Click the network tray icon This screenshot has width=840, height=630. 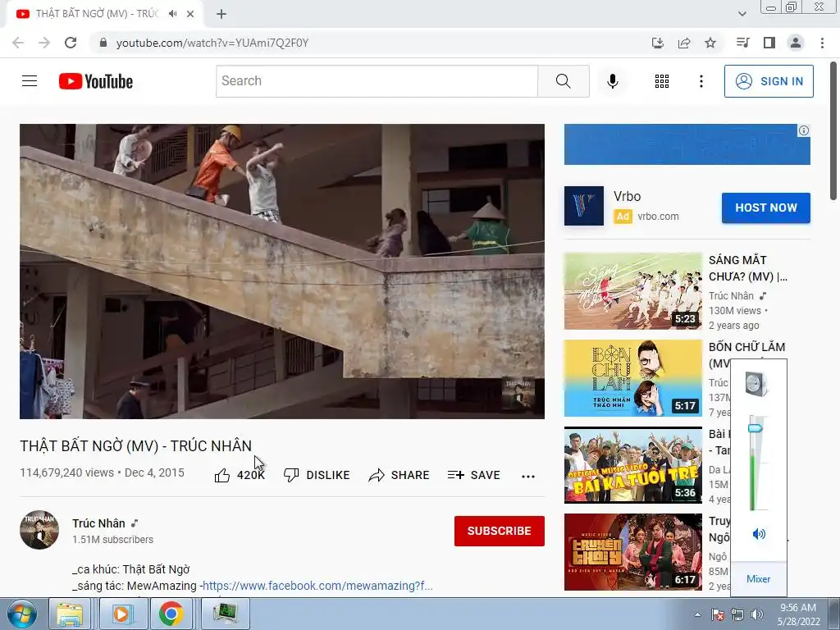[x=737, y=614]
